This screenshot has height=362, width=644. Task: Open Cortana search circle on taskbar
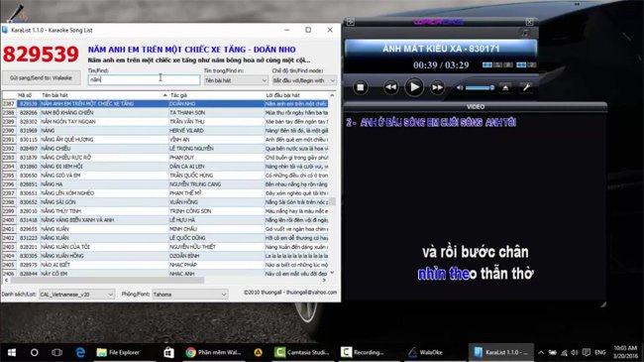35,352
